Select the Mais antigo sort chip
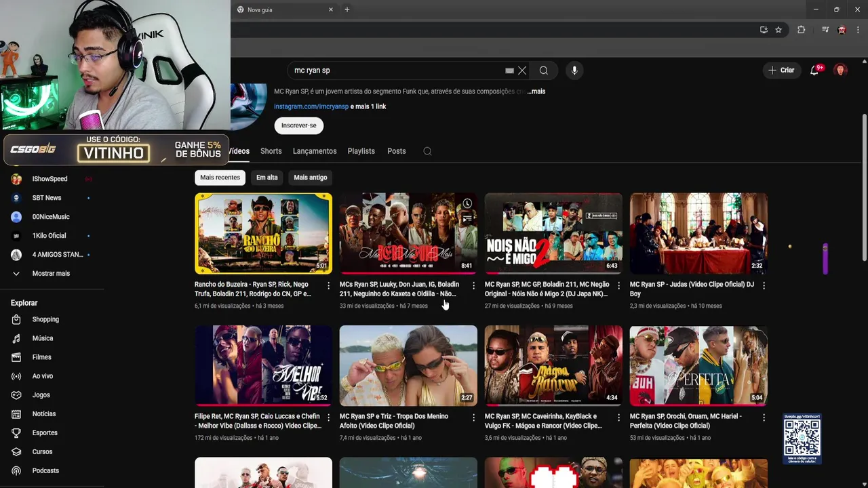Image resolution: width=868 pixels, height=488 pixels. (311, 178)
